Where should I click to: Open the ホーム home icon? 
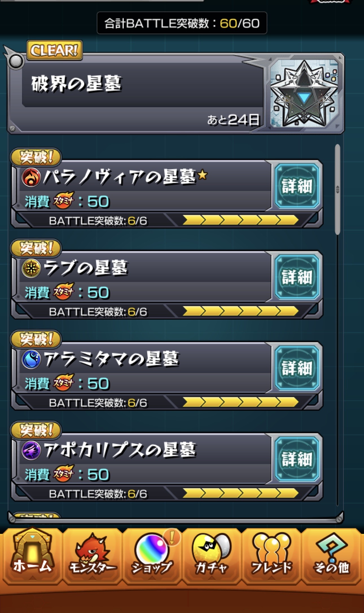coord(32,555)
